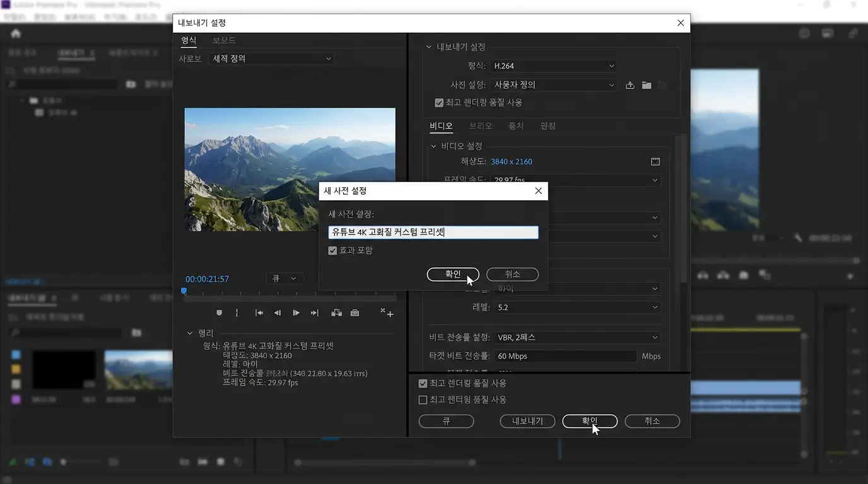Open the 세적 정의 scaling dropdown

pos(271,59)
